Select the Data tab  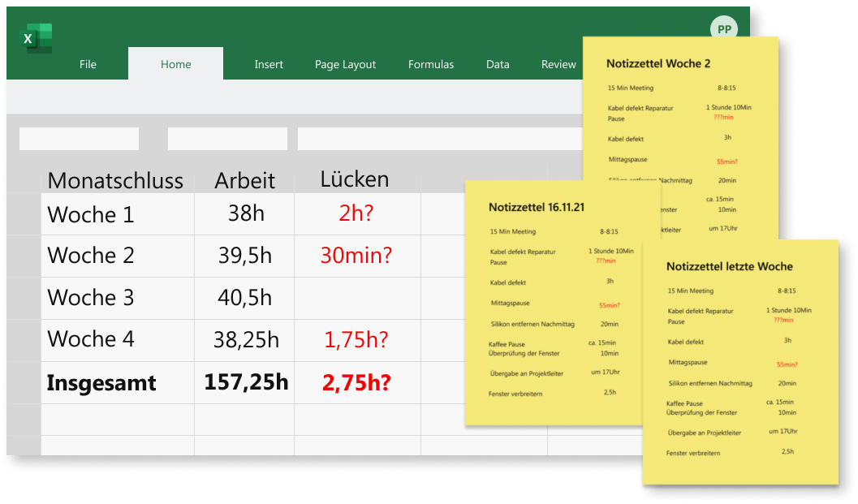(498, 65)
